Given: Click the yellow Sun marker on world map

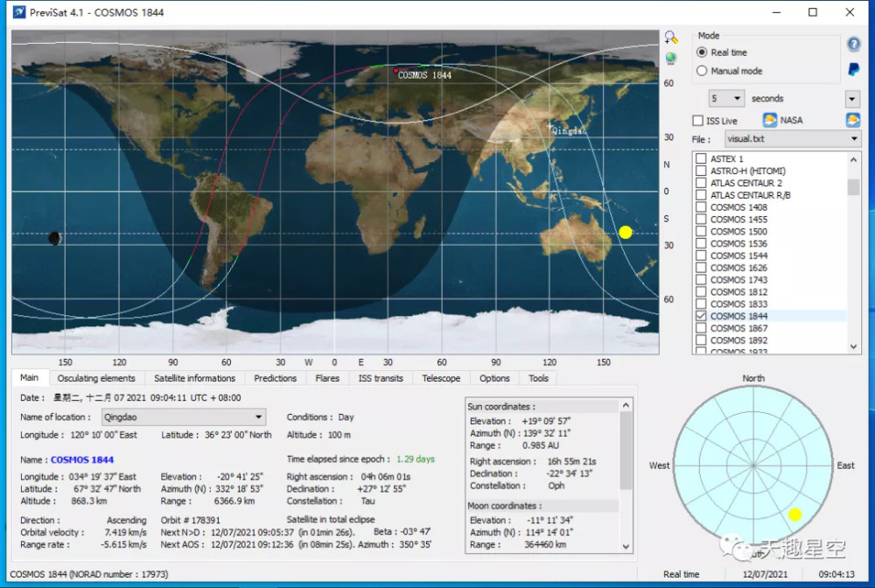Looking at the screenshot, I should tap(626, 232).
